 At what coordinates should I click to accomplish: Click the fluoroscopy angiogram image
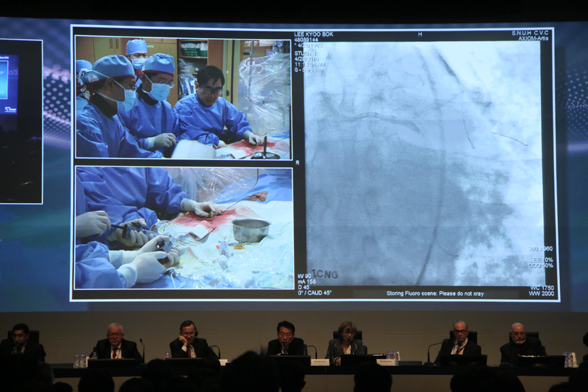tap(424, 163)
